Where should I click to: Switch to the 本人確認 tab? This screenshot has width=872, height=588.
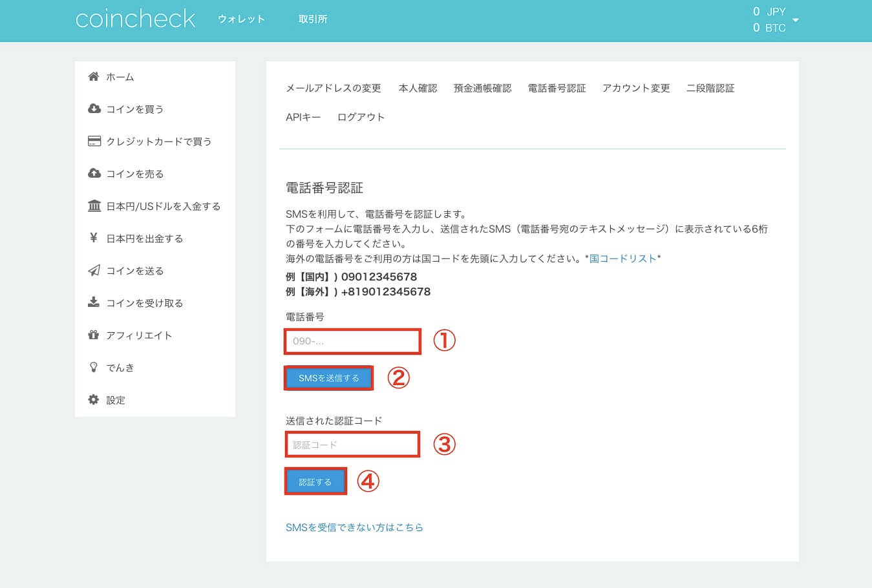click(418, 88)
